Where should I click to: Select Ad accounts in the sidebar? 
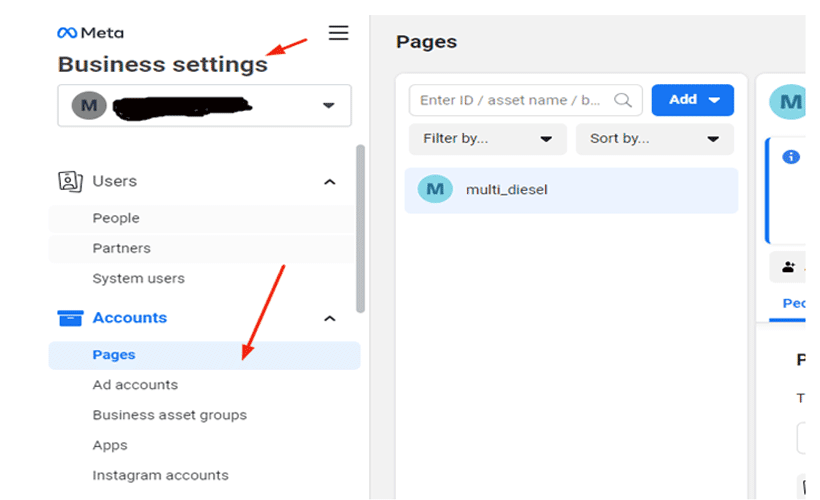click(135, 385)
